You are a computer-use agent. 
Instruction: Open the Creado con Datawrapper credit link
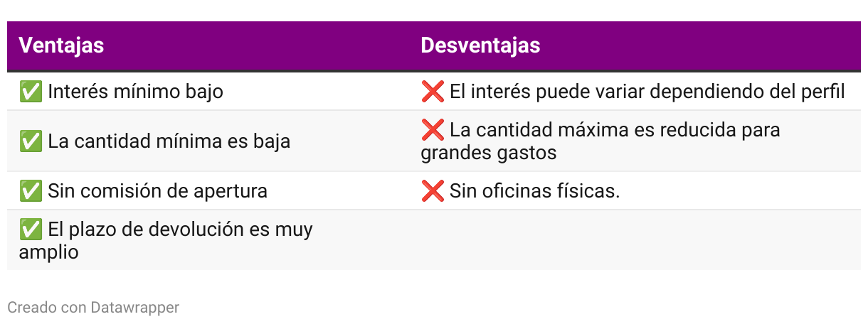pos(93,308)
